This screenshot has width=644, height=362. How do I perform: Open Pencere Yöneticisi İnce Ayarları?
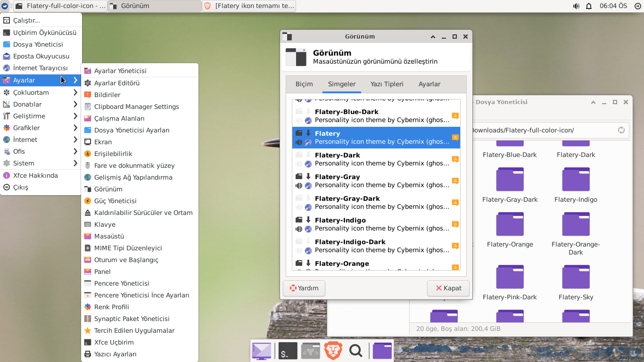140,295
